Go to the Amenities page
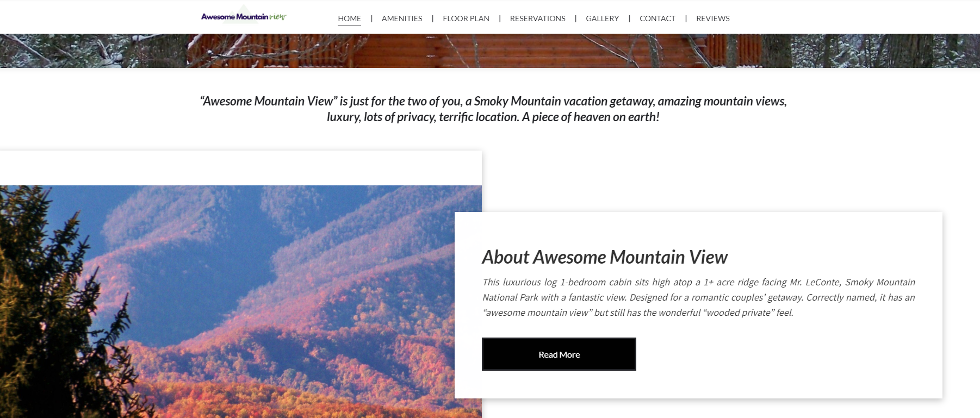The image size is (980, 418). [402, 18]
